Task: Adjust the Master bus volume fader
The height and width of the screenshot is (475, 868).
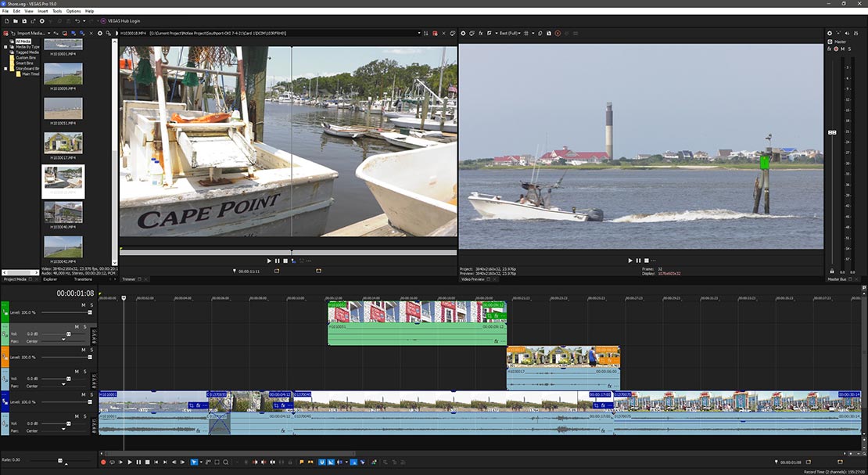Action: click(x=832, y=132)
